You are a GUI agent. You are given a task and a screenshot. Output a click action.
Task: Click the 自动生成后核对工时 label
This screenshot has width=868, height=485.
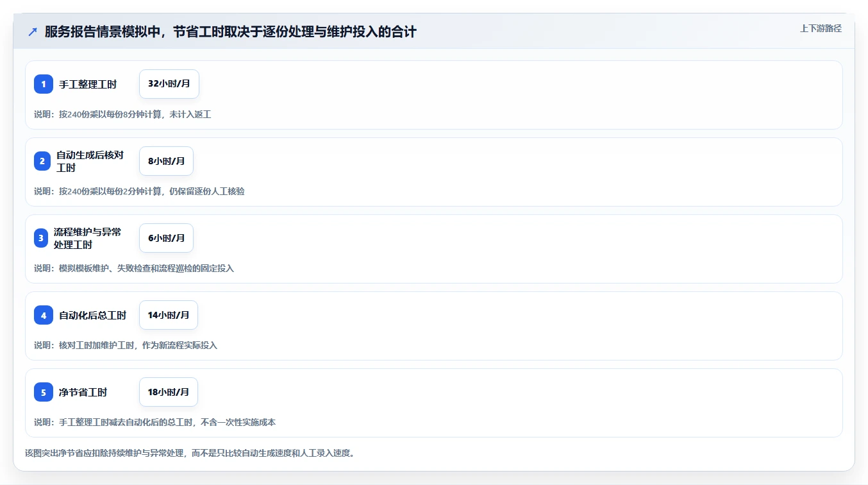(x=90, y=161)
